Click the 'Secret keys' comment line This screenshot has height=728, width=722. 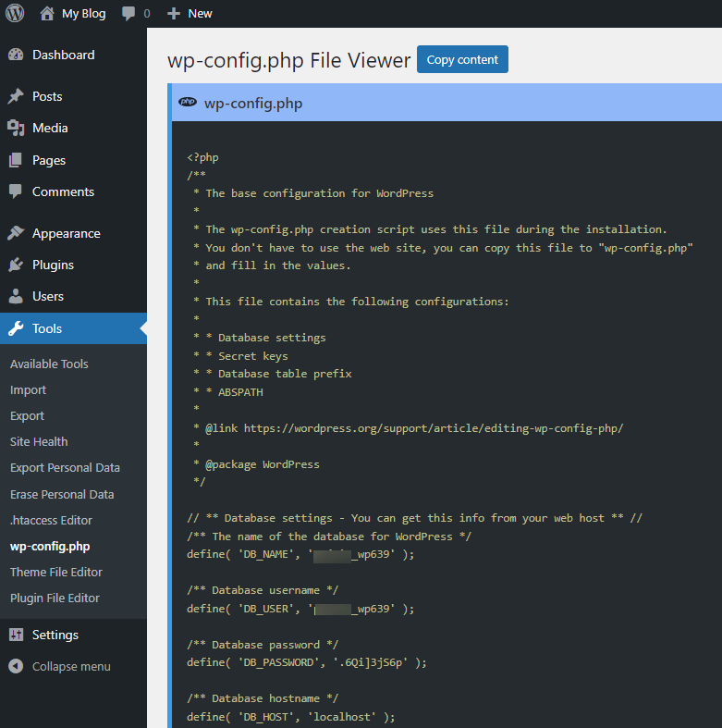coord(240,356)
